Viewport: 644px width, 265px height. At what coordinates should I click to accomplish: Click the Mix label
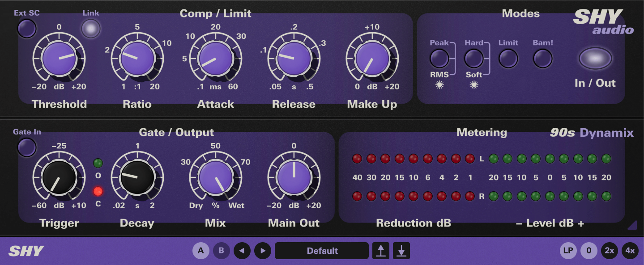[x=215, y=223]
